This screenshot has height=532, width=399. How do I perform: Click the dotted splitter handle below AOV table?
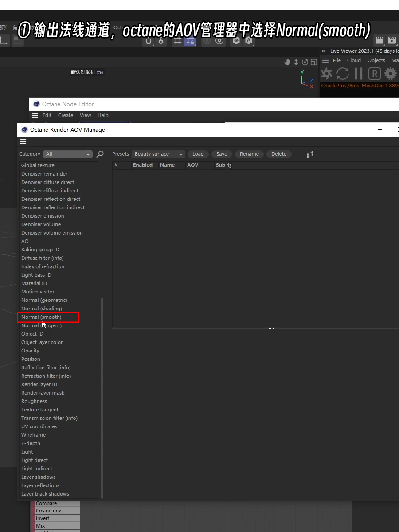270,328
